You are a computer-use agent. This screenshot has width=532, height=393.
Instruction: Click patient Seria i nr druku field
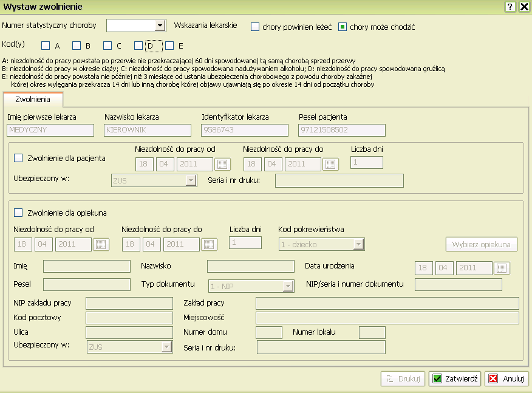pos(339,180)
